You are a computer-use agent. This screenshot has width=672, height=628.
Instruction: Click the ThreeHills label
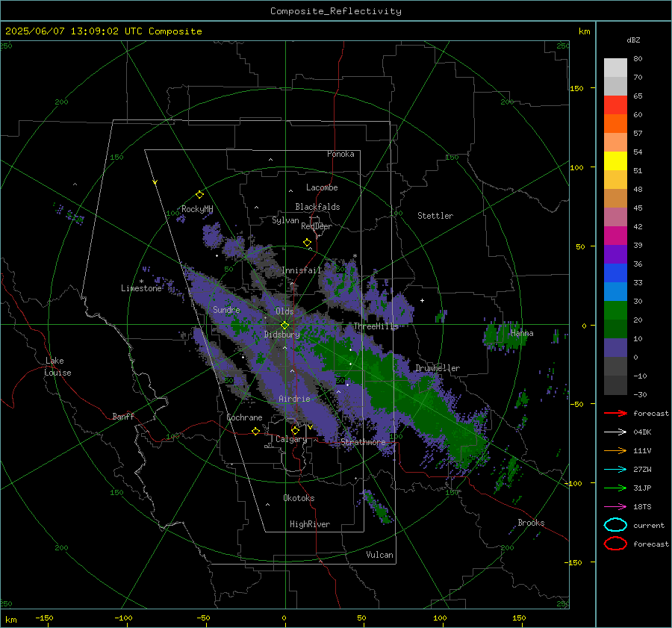376,326
